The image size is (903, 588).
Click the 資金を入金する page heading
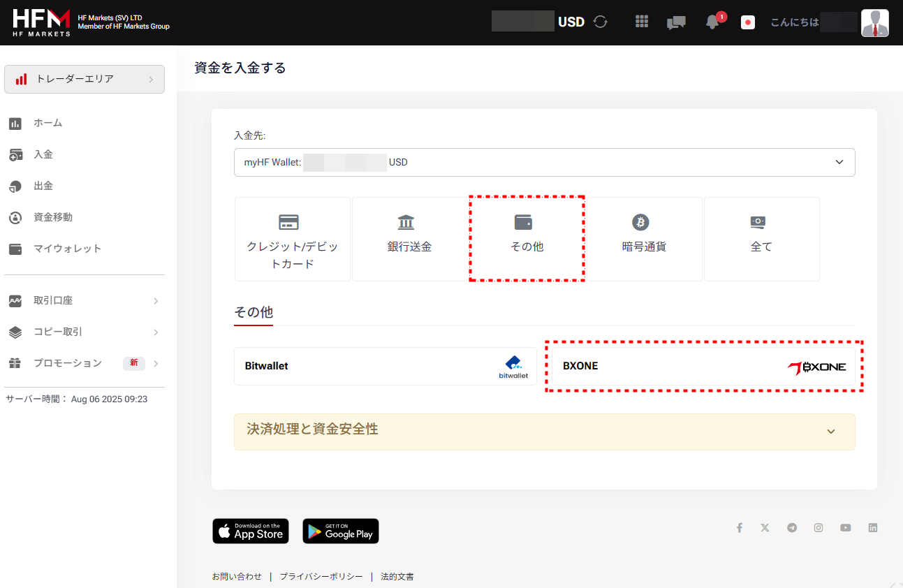pyautogui.click(x=240, y=68)
